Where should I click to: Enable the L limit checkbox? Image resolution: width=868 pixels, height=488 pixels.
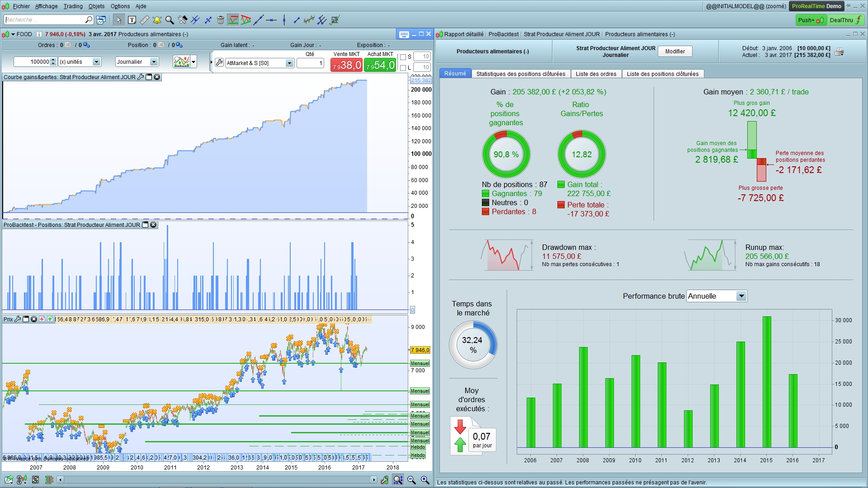tap(403, 68)
